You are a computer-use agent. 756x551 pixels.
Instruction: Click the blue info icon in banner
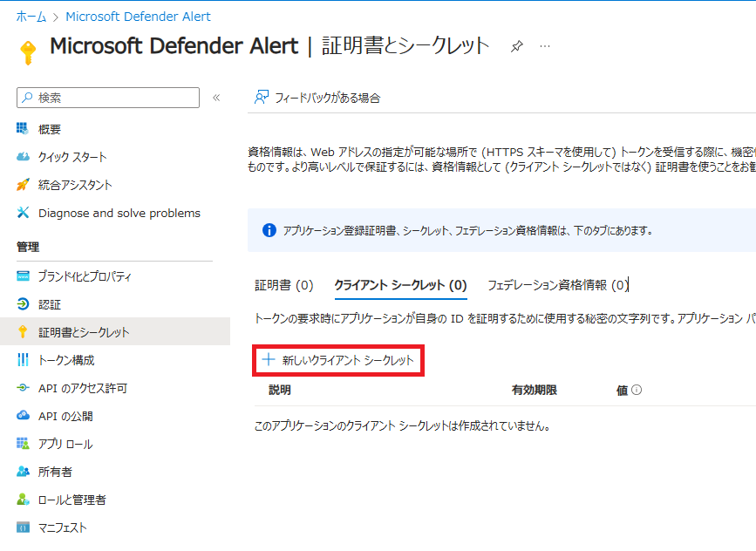click(269, 230)
